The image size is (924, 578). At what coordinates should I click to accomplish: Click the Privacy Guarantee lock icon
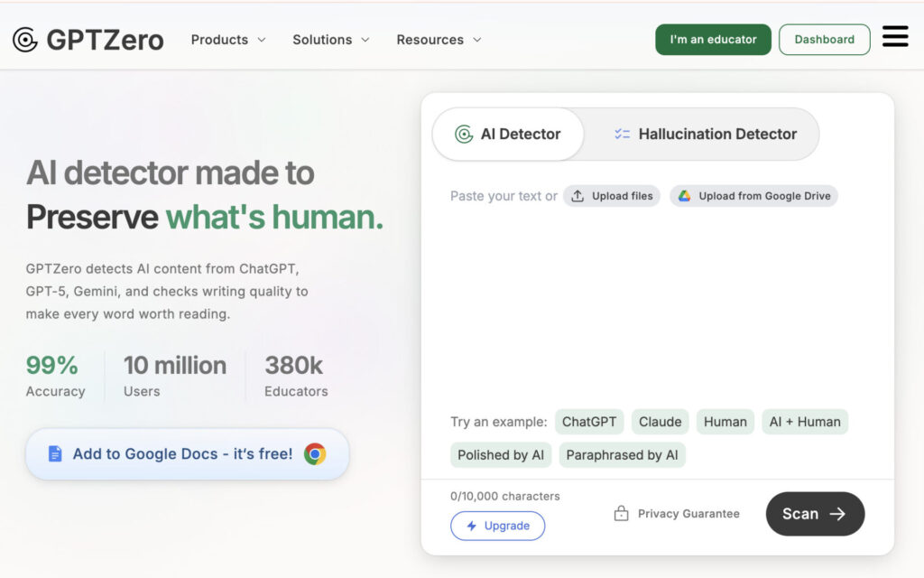tap(621, 514)
